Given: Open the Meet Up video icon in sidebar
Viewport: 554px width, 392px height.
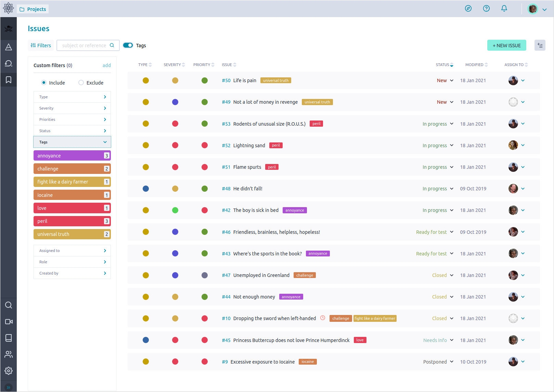Looking at the screenshot, I should tap(9, 321).
